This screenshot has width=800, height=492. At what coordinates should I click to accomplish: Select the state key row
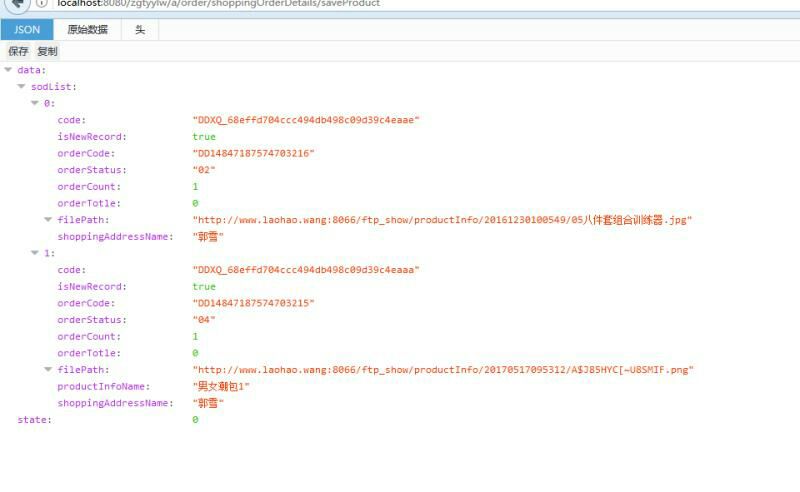point(33,420)
